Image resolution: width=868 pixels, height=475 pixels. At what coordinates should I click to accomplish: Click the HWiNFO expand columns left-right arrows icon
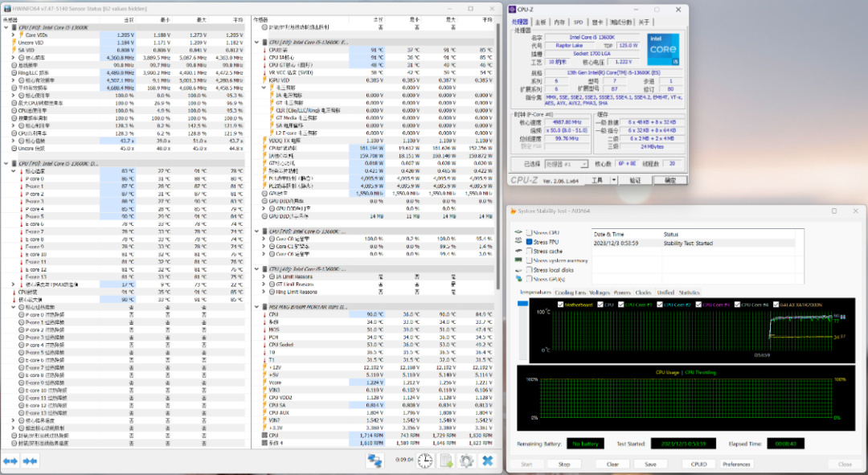(x=10, y=461)
